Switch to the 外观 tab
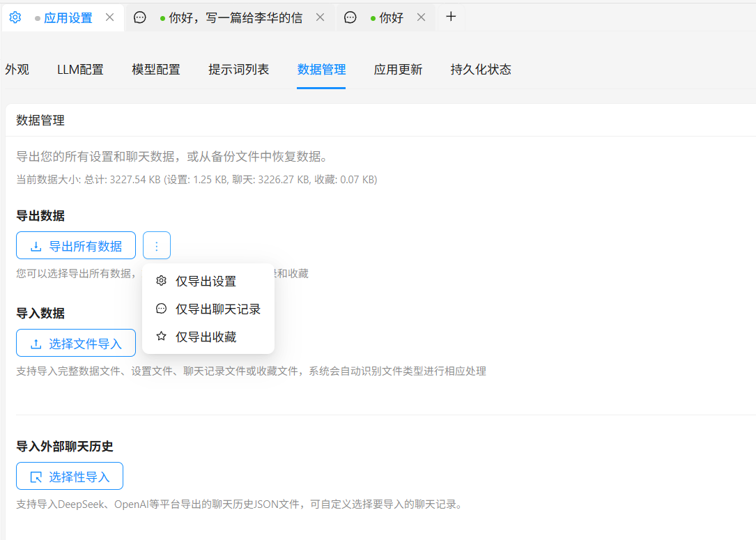 click(x=17, y=70)
